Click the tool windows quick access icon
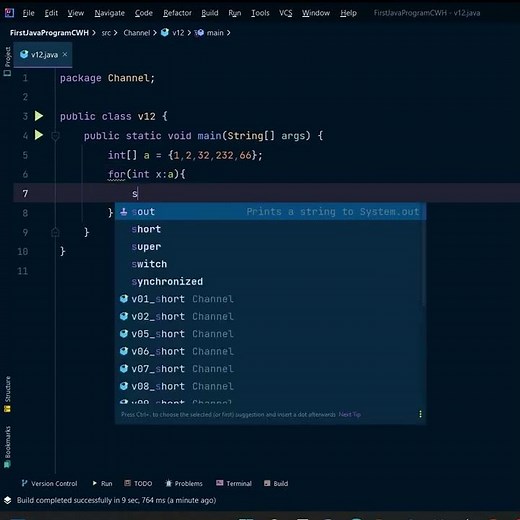The width and height of the screenshot is (520, 520). tap(8, 500)
